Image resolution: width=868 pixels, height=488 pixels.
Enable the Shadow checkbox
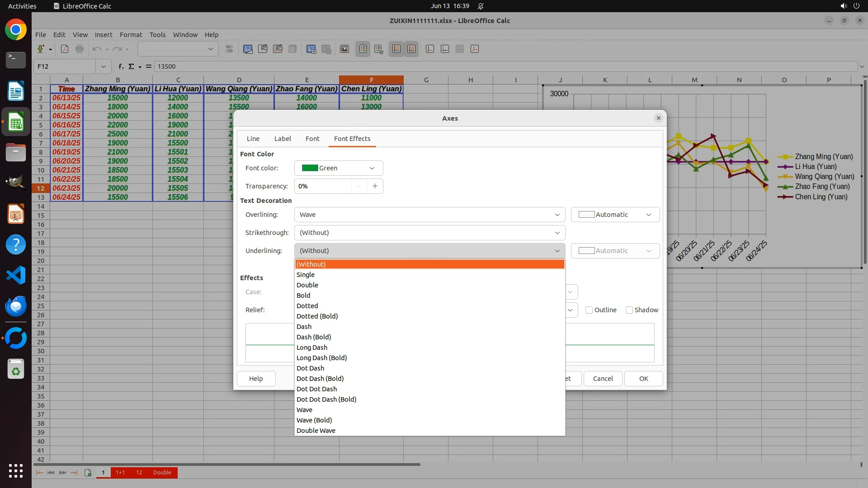629,310
